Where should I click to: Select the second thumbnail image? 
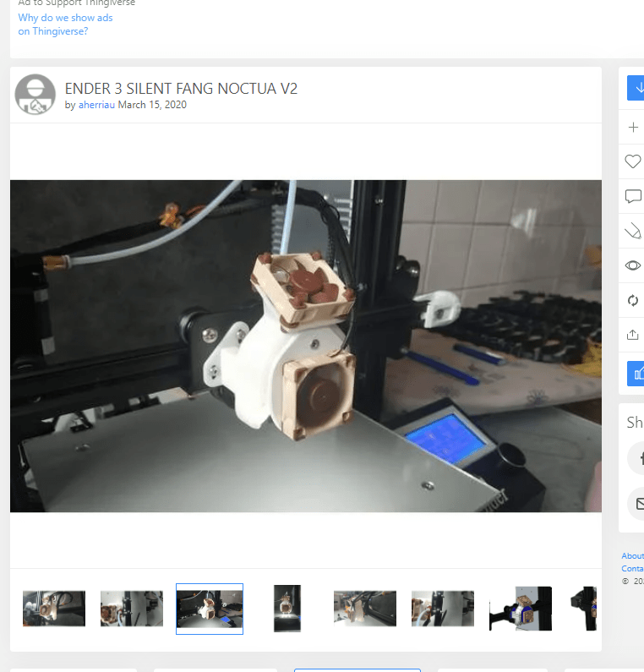[x=132, y=609]
